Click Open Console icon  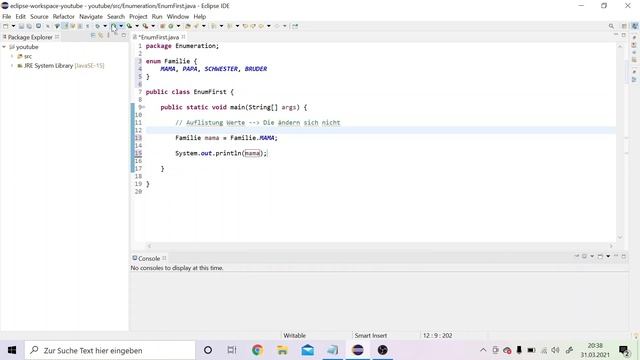[x=600, y=256]
